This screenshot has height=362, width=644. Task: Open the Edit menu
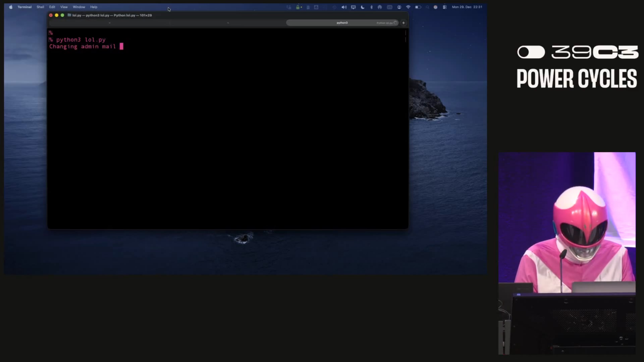pos(52,7)
